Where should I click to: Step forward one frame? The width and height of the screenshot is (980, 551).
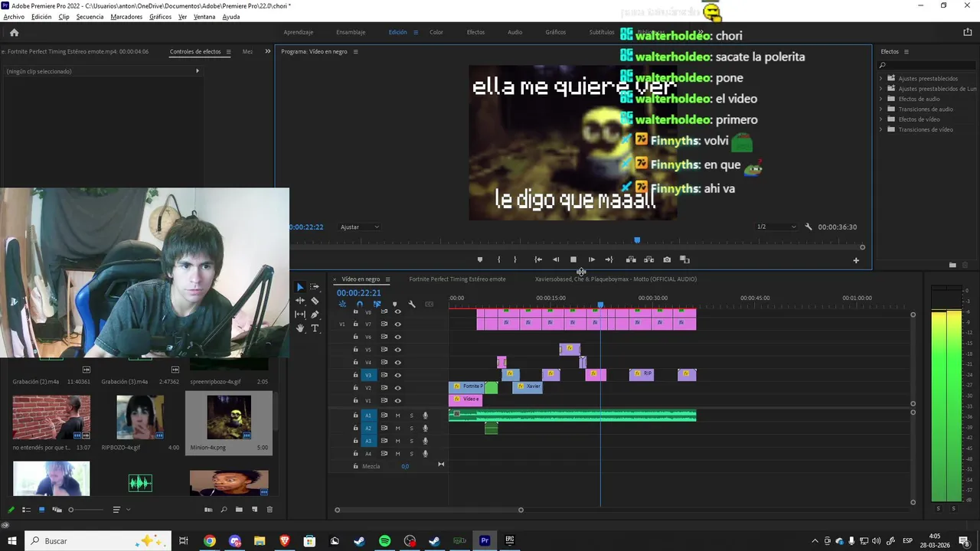(591, 259)
